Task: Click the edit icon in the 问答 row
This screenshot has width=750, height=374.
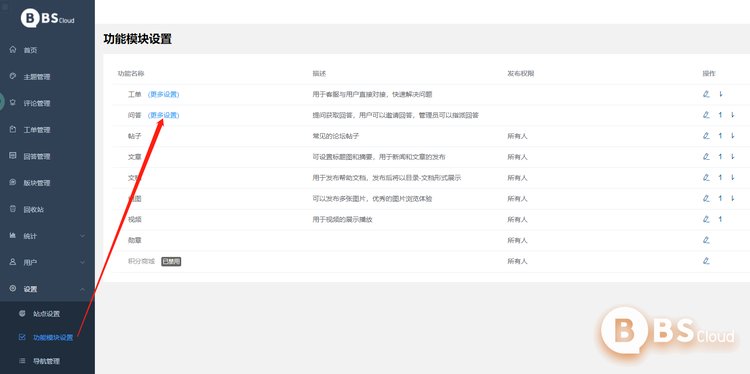Action: 706,115
